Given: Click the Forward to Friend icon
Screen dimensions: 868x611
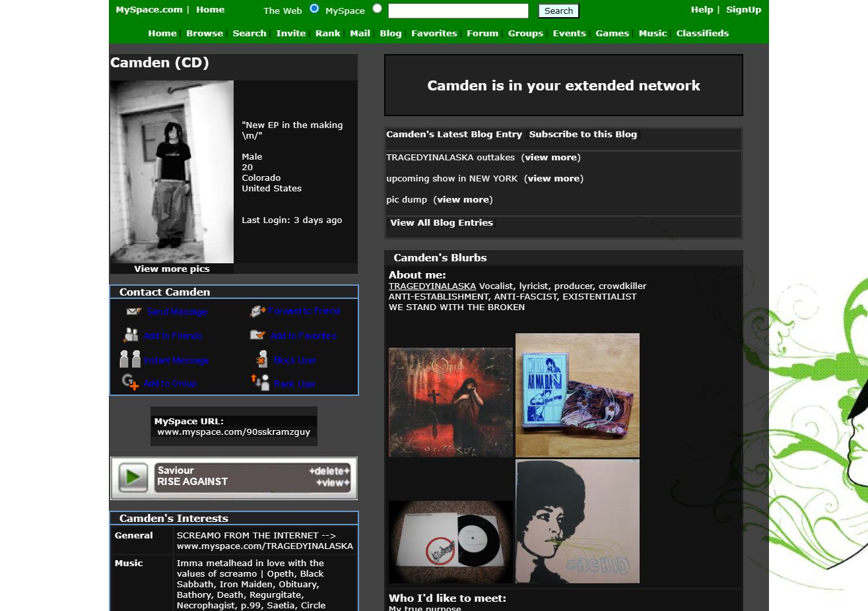Looking at the screenshot, I should click(x=257, y=311).
